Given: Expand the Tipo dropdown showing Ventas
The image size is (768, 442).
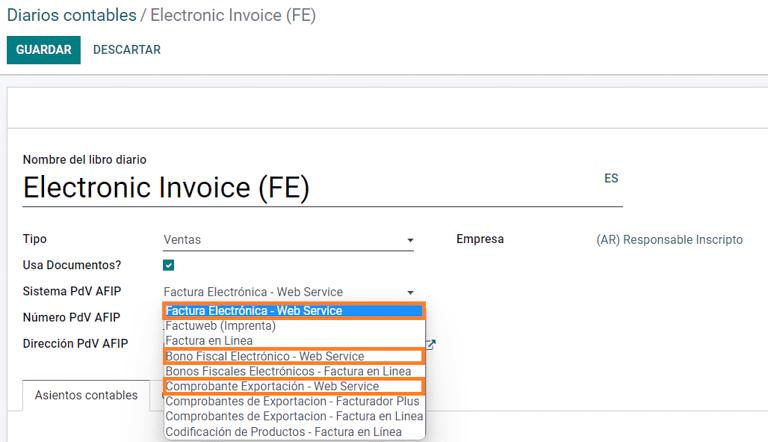Looking at the screenshot, I should pos(288,240).
